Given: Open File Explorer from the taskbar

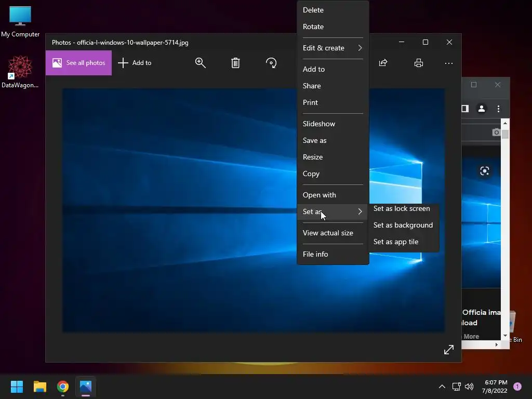Looking at the screenshot, I should 39,387.
